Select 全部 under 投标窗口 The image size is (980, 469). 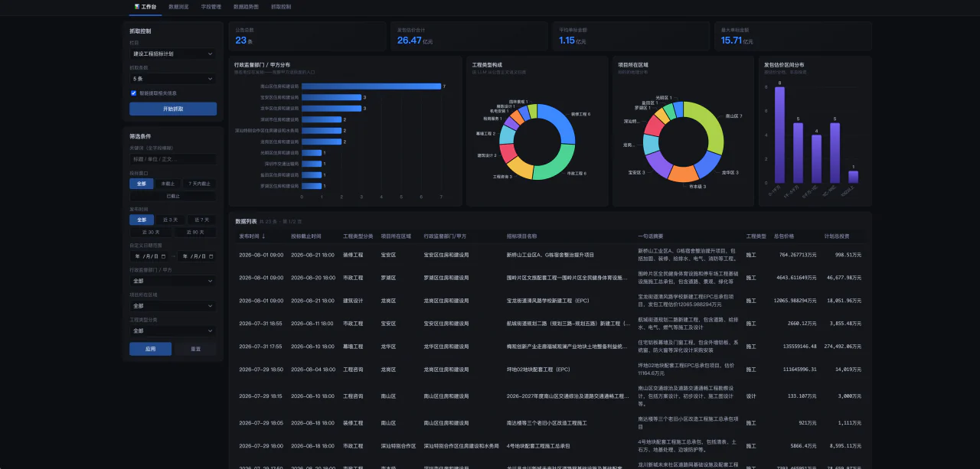pyautogui.click(x=142, y=184)
